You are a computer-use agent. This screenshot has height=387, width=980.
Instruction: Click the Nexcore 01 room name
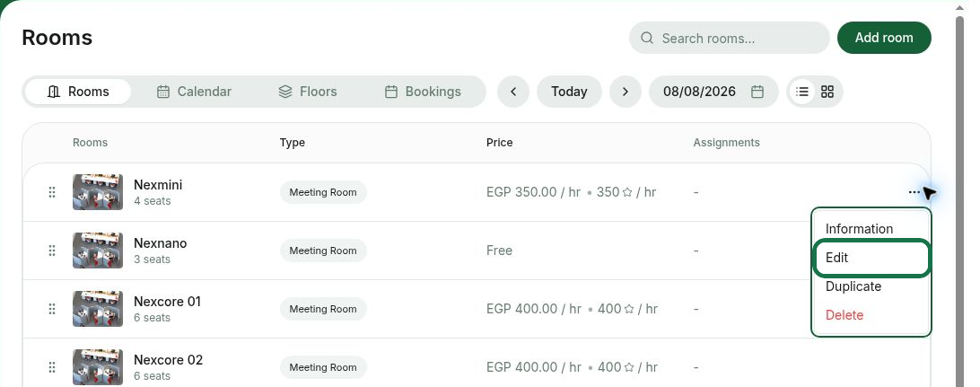click(168, 302)
